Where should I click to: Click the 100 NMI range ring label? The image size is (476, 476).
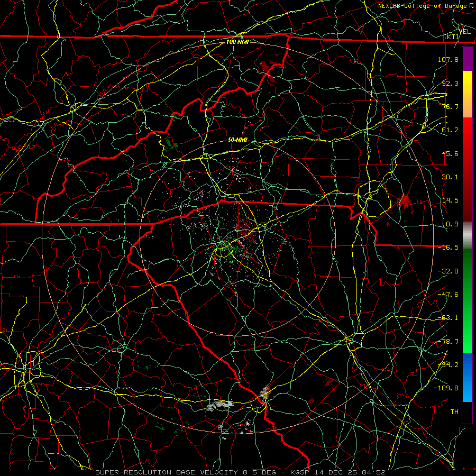tap(237, 42)
